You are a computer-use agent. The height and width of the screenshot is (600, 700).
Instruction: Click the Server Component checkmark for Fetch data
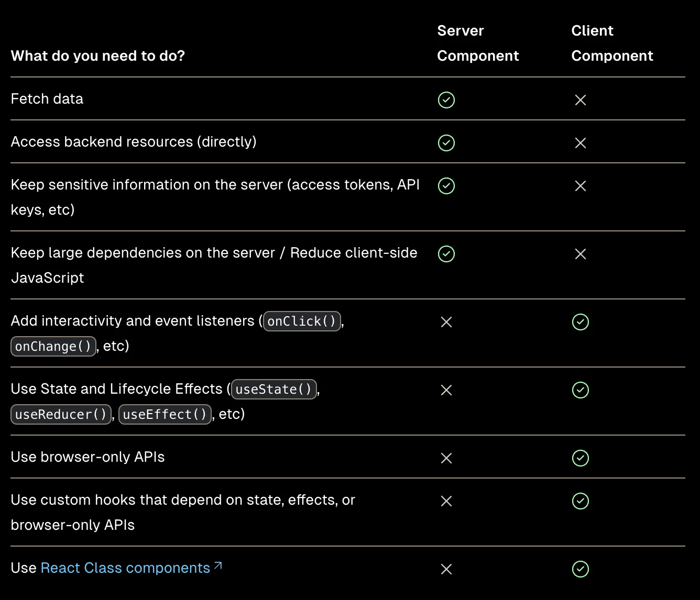[446, 100]
